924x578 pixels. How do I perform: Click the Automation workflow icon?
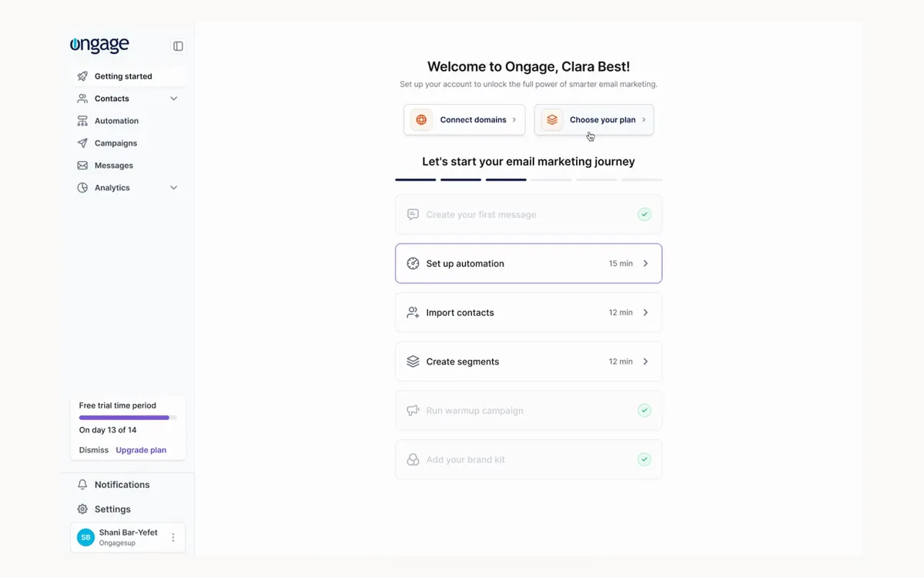[82, 121]
